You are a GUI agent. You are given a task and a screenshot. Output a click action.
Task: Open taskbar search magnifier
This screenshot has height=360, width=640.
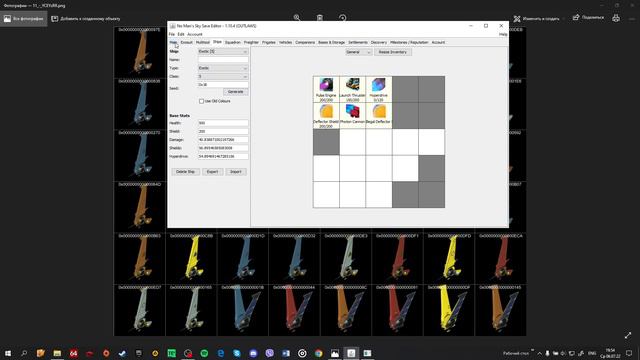[x=24, y=353]
